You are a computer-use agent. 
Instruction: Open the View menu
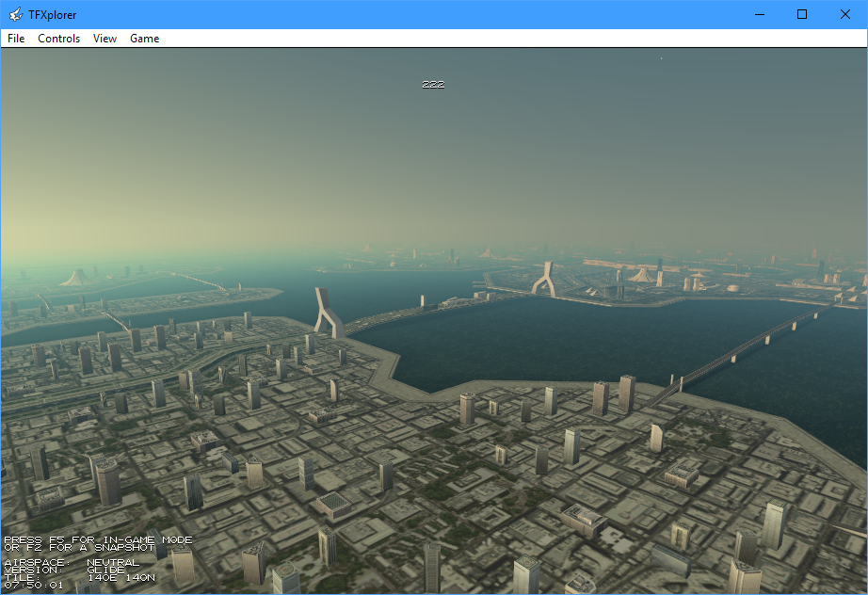click(x=105, y=39)
